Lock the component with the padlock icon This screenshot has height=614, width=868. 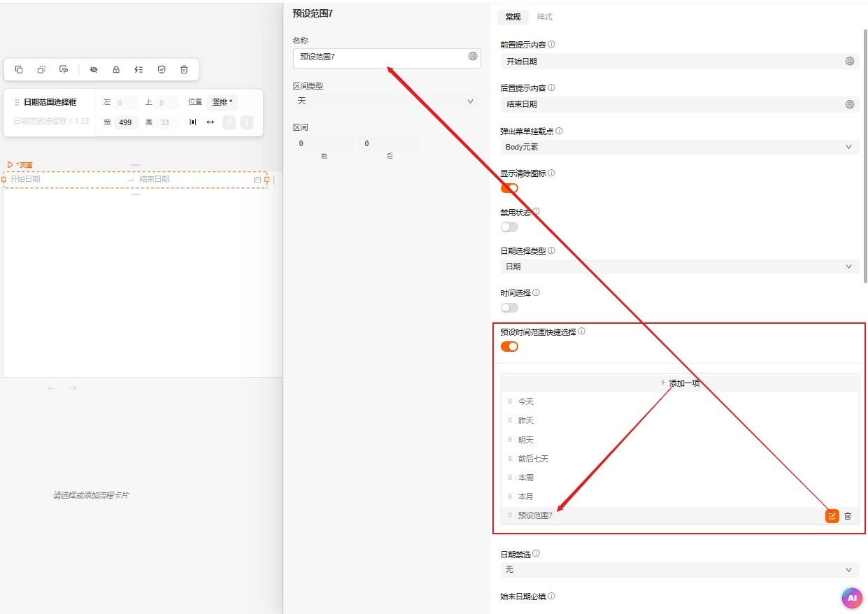click(x=116, y=69)
